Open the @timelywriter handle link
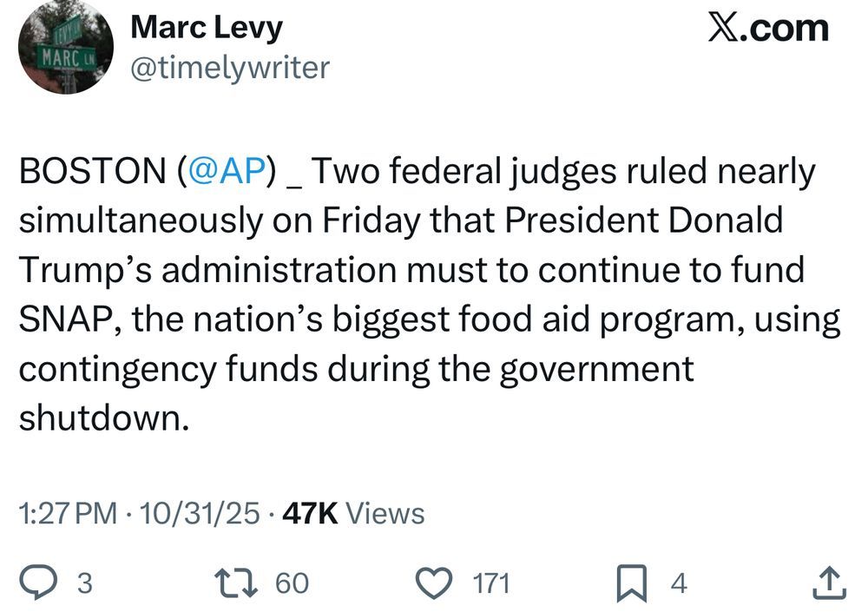This screenshot has height=612, width=868. pyautogui.click(x=229, y=67)
